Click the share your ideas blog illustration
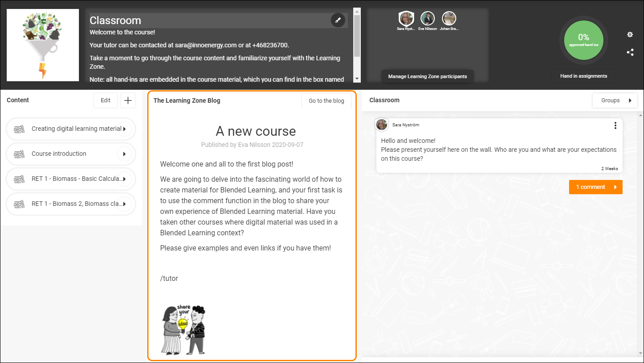Image resolution: width=644 pixels, height=363 pixels. coord(183,330)
